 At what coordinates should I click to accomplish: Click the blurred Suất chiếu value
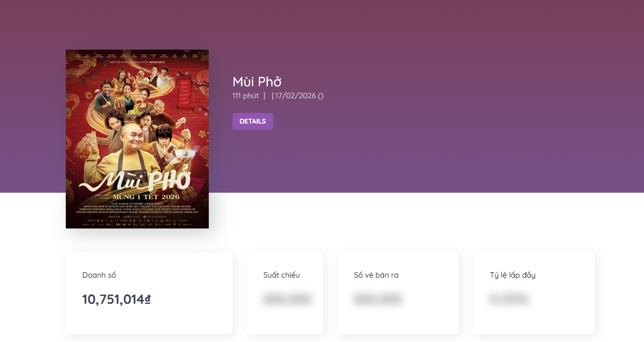(286, 300)
